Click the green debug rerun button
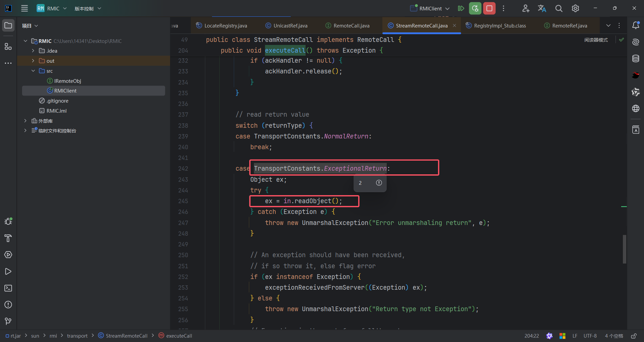Viewport: 644px width, 342px height. point(475,8)
